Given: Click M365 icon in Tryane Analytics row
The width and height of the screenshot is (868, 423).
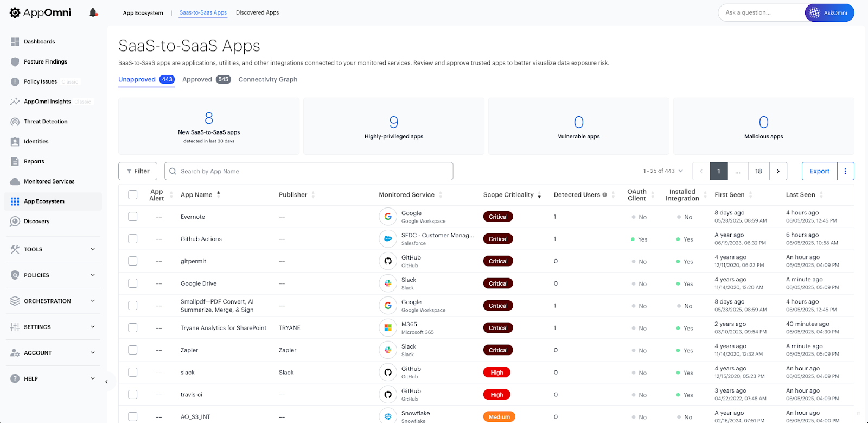Looking at the screenshot, I should [x=388, y=328].
